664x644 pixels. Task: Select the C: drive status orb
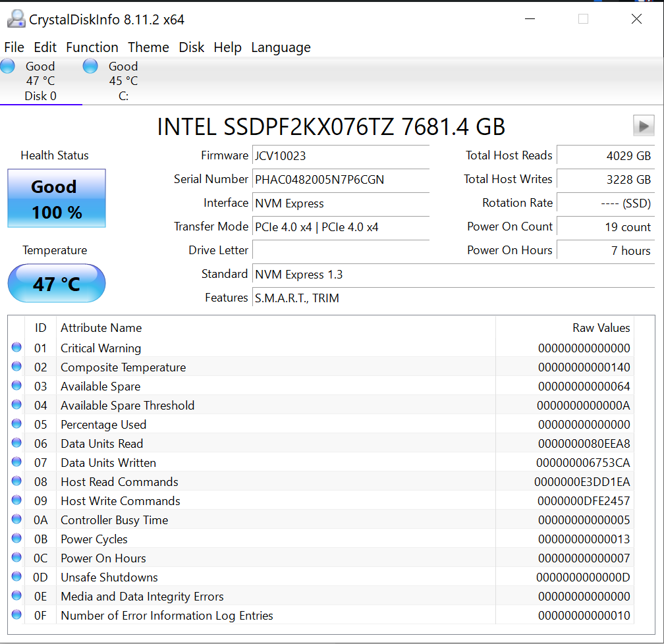tap(90, 66)
